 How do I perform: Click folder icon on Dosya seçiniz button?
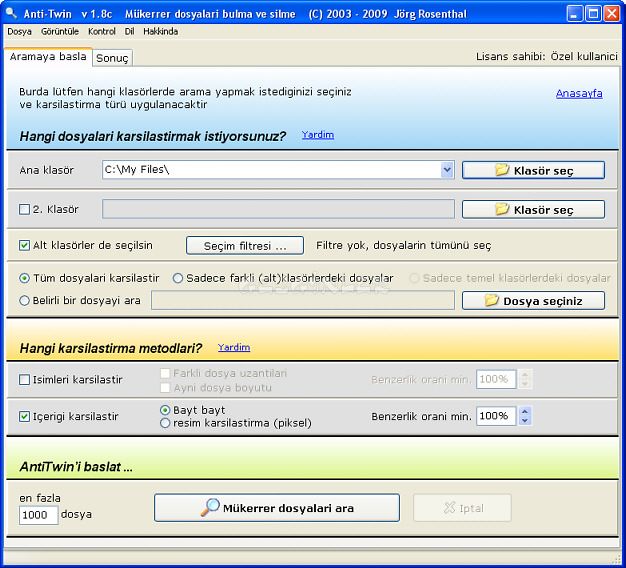coord(492,300)
